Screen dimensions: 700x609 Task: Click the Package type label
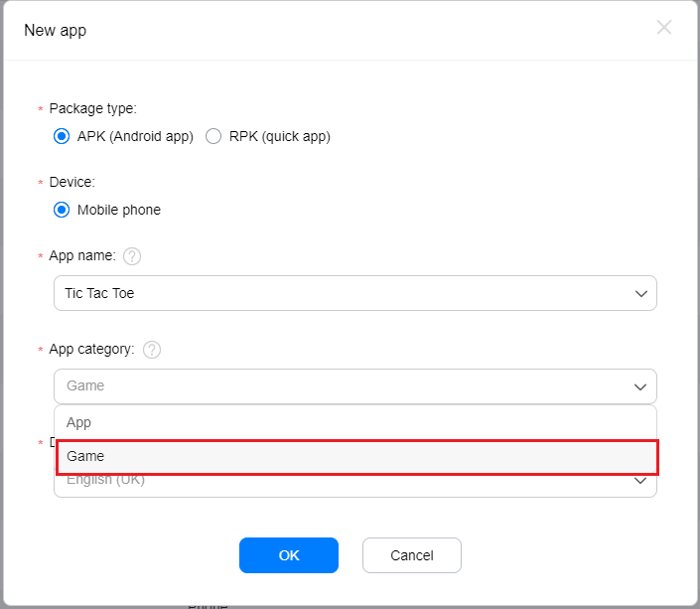[x=93, y=108]
